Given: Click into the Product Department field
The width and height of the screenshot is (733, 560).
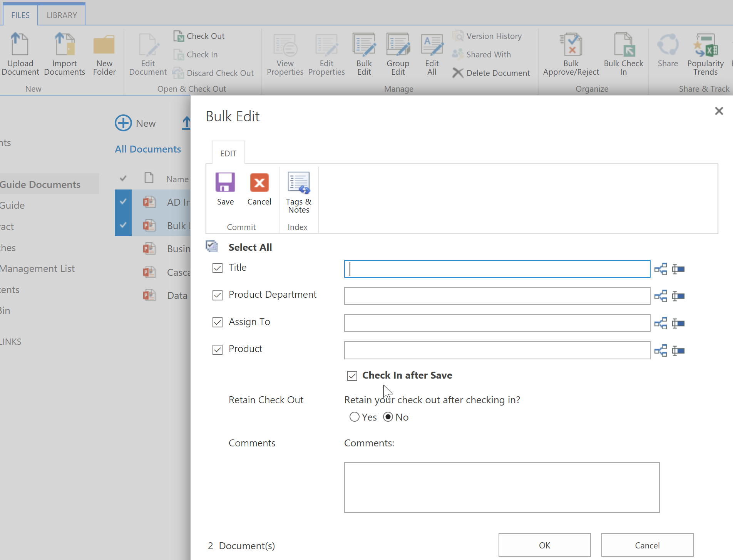Looking at the screenshot, I should [x=497, y=296].
